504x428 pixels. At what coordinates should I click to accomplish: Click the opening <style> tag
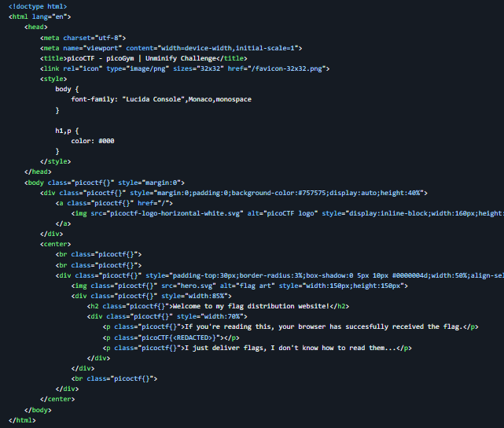(53, 79)
